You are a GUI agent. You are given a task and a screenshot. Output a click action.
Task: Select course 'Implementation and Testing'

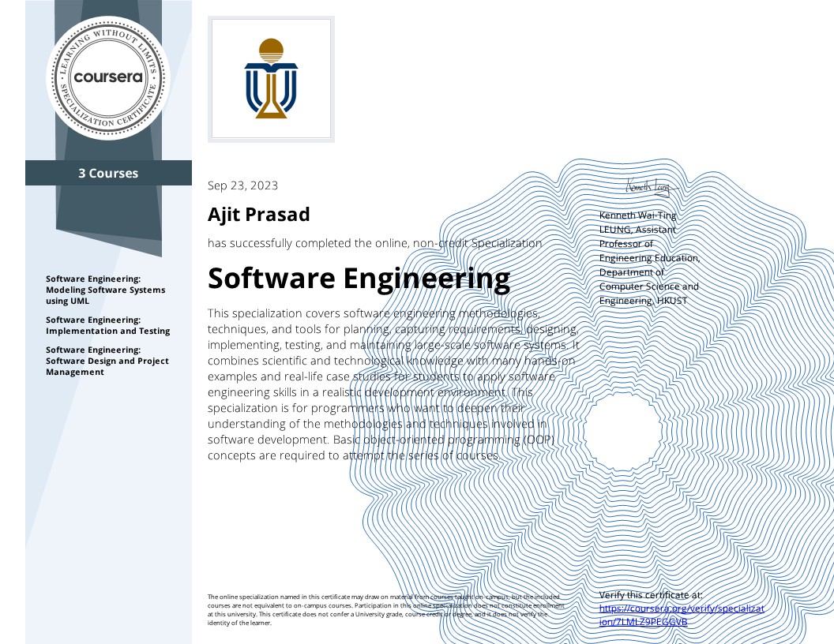coord(108,325)
